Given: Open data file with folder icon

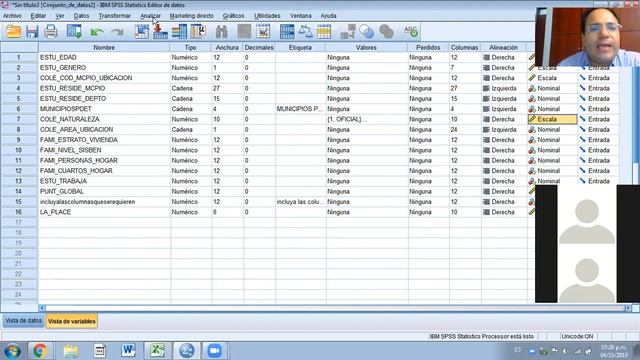Looking at the screenshot, I should 13,31.
